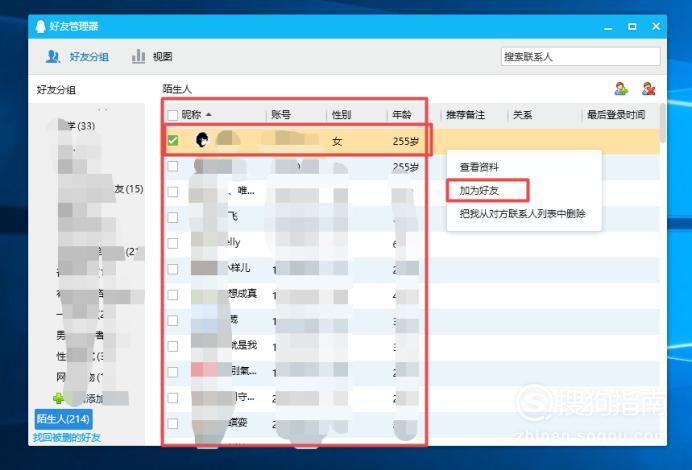Click the QQ penguin logo in the title bar

coord(41,26)
